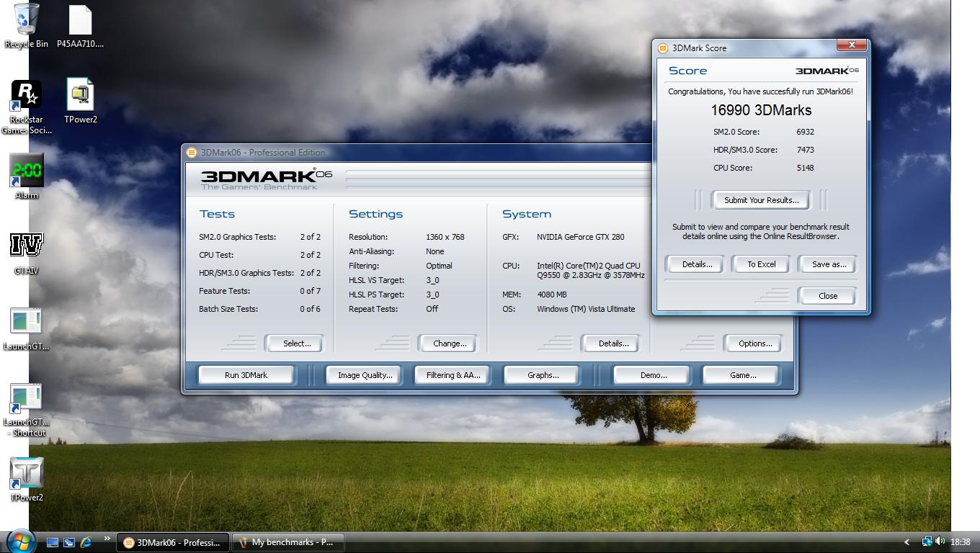Click Save as in Score window

(829, 264)
